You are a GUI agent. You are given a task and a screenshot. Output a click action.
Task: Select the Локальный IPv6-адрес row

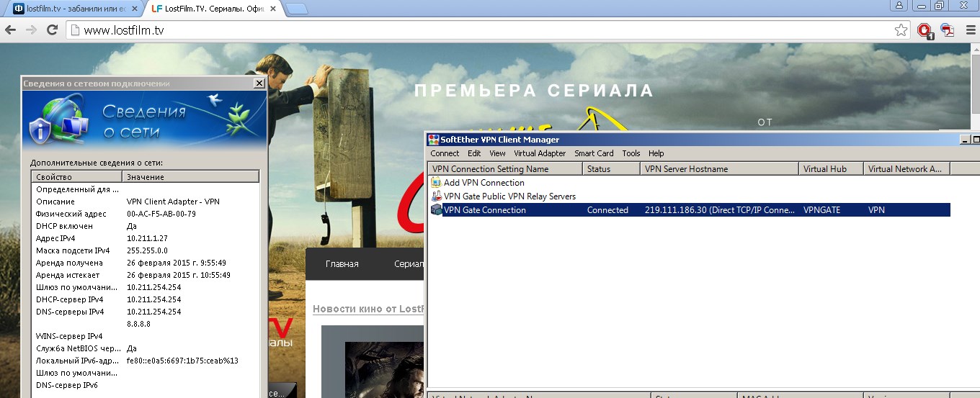(x=146, y=361)
